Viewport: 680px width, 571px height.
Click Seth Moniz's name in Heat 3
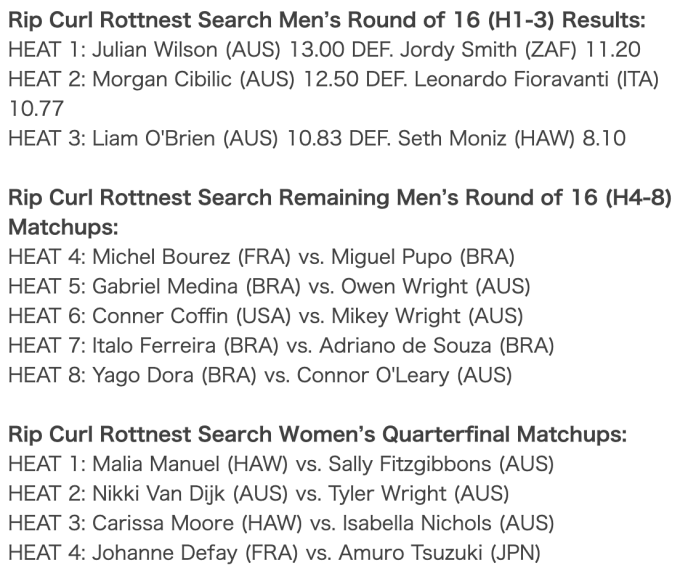coord(452,138)
